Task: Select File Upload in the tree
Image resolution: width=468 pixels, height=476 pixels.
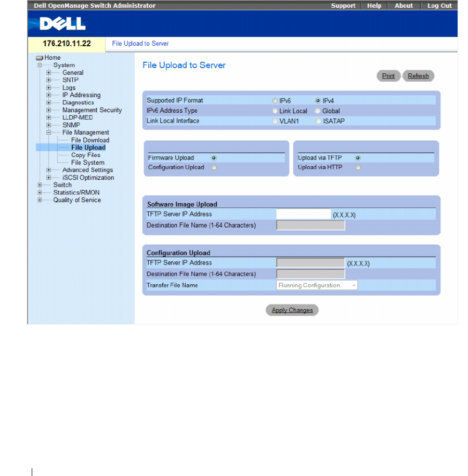Action: coord(88,148)
